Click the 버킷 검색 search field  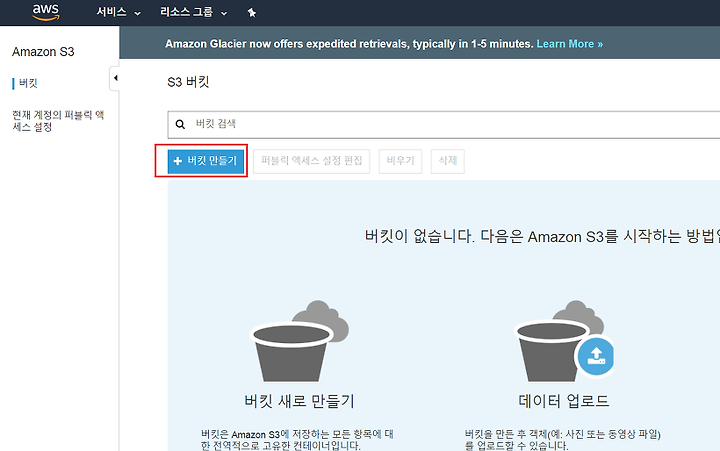click(x=444, y=124)
